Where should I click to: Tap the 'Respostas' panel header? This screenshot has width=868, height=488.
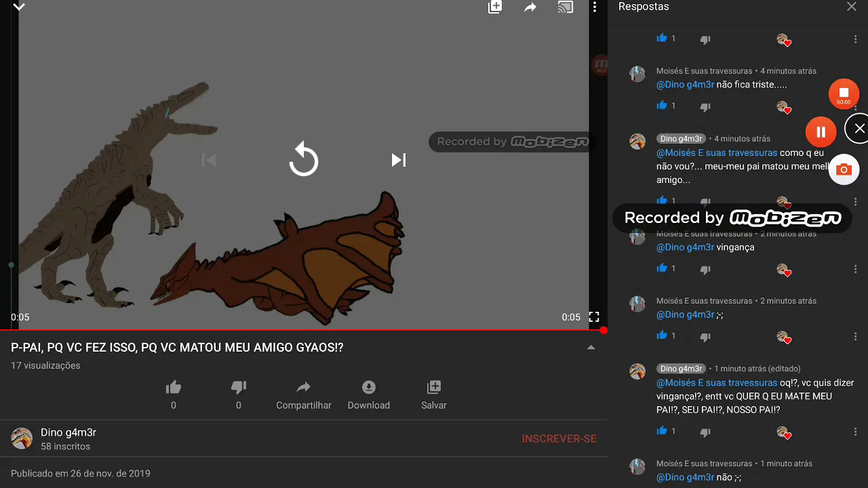pos(644,7)
